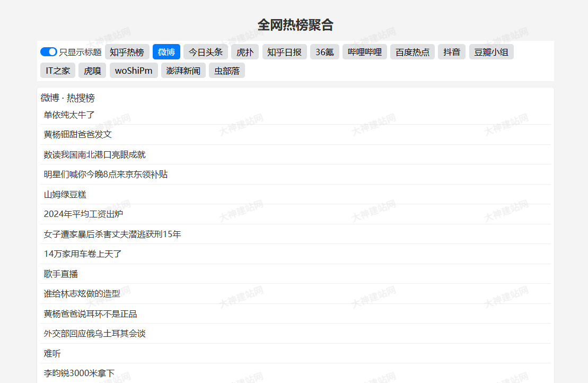Open the 知乎日报 tab

pyautogui.click(x=284, y=52)
